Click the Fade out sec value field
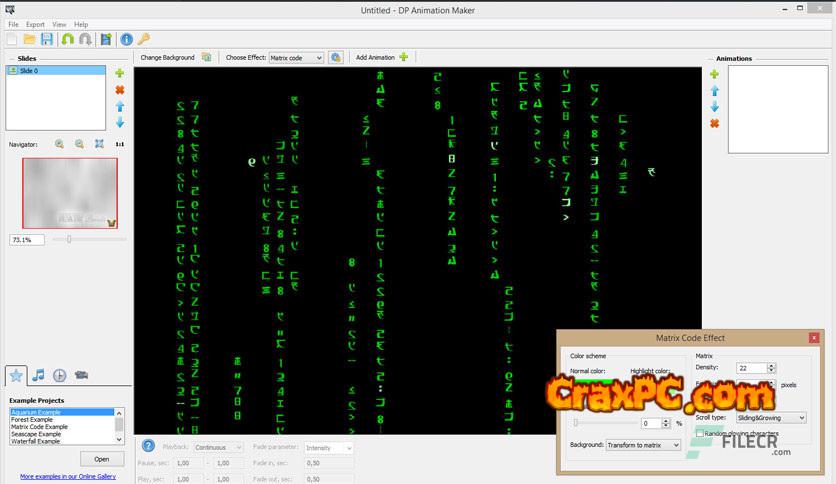The height and width of the screenshot is (484, 836). tap(329, 479)
